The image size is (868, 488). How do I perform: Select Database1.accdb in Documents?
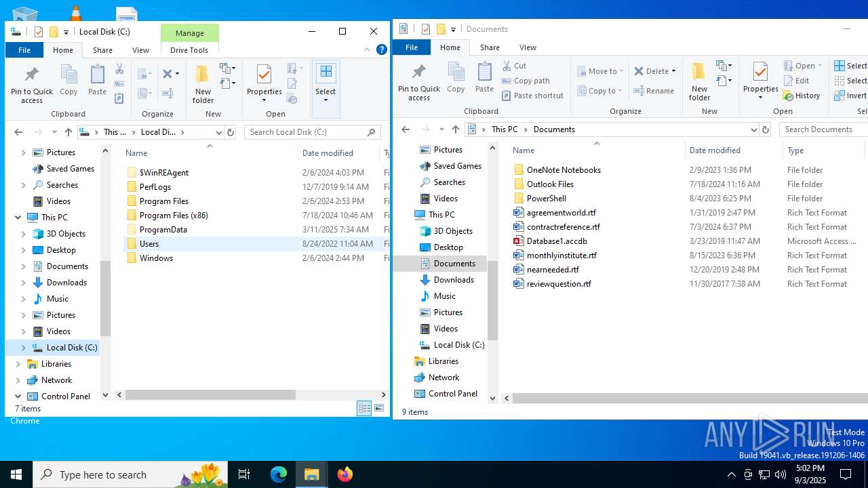pyautogui.click(x=557, y=241)
